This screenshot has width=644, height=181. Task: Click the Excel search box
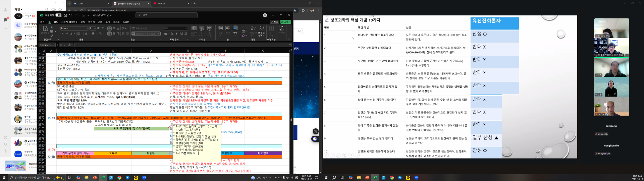pyautogui.click(x=166, y=15)
